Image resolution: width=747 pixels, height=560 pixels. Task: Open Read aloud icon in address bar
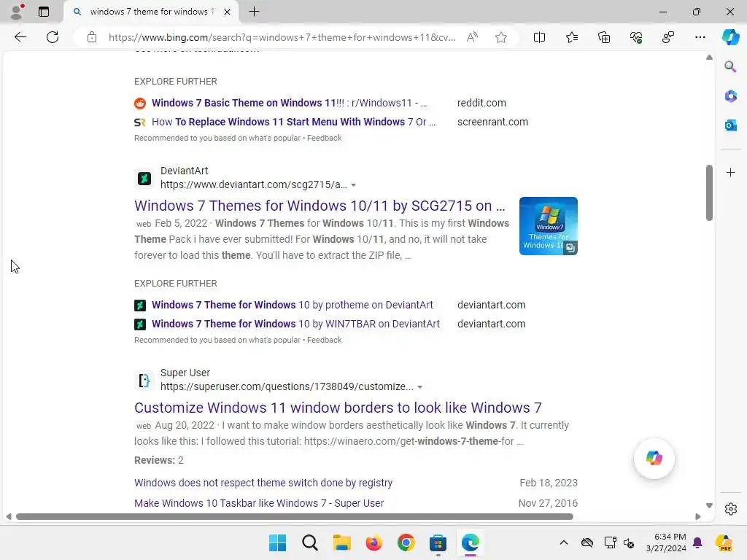coord(472,37)
